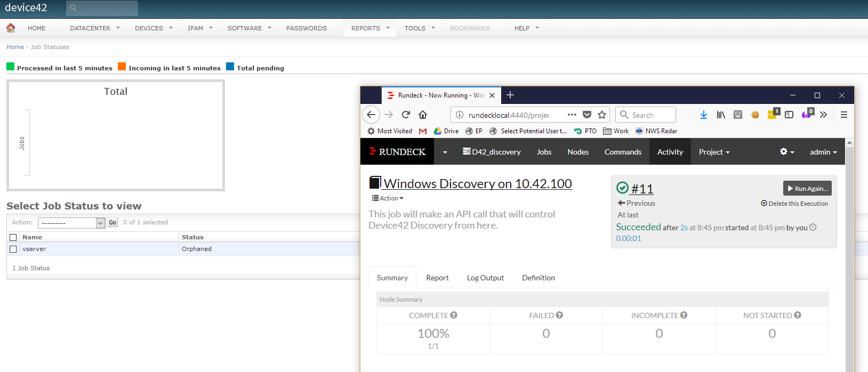
Task: Click the Run Again button
Action: (x=807, y=188)
